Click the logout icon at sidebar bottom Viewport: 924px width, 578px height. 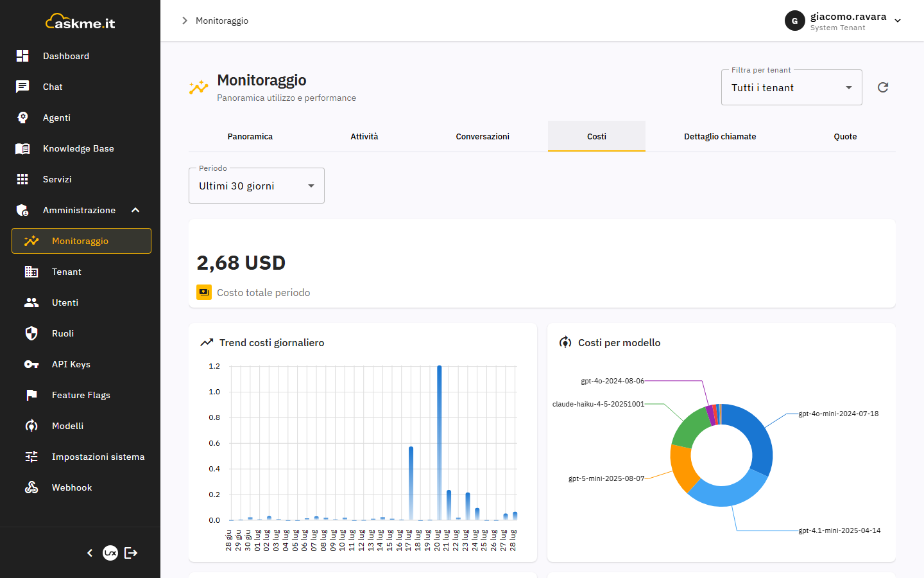tap(131, 553)
